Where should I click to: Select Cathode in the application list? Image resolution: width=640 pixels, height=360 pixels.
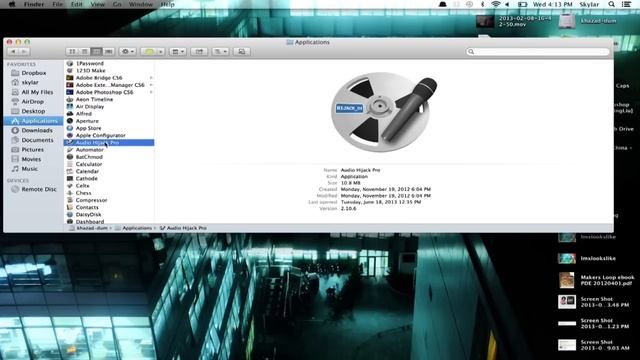click(x=109, y=178)
